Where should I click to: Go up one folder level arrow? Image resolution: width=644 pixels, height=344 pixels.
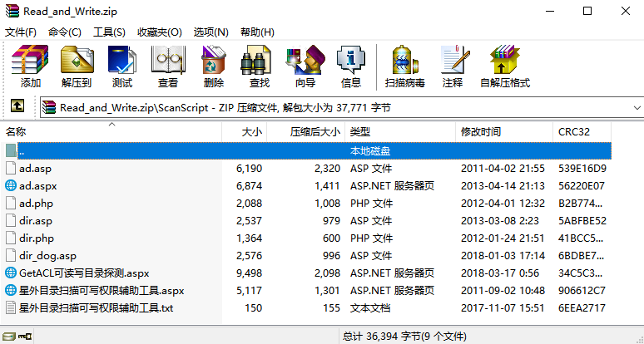pos(17,106)
